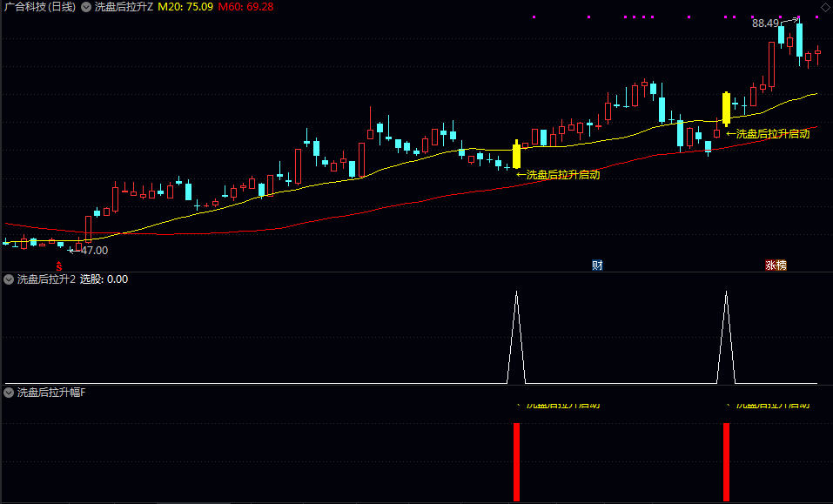Open the dropdown circle beside 广合科技(日线)
The height and width of the screenshot is (504, 833).
pyautogui.click(x=86, y=7)
